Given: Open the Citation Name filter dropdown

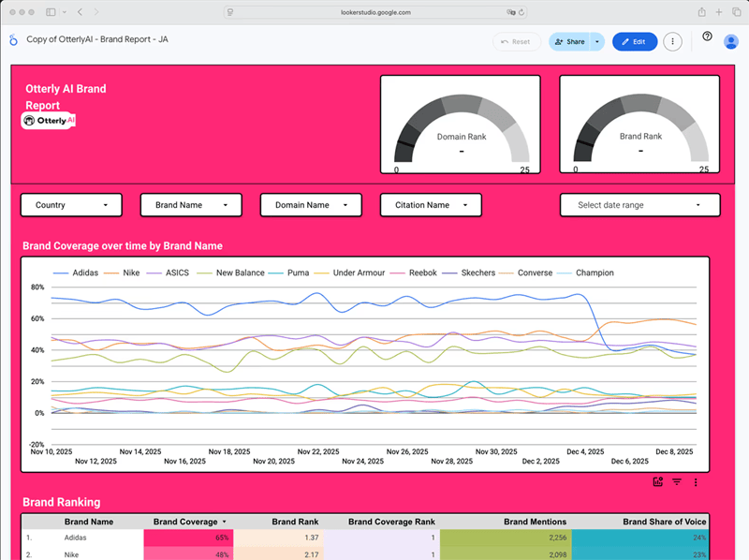Looking at the screenshot, I should tap(431, 205).
